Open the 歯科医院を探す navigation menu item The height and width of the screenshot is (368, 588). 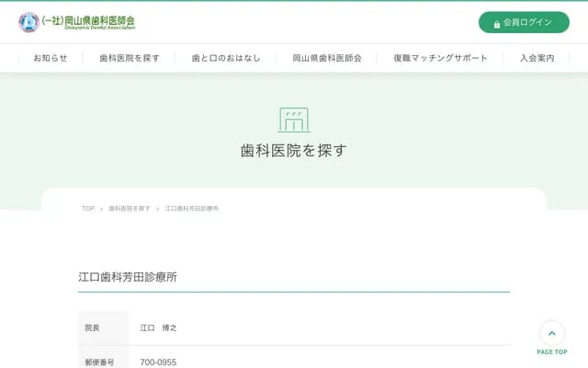point(130,58)
